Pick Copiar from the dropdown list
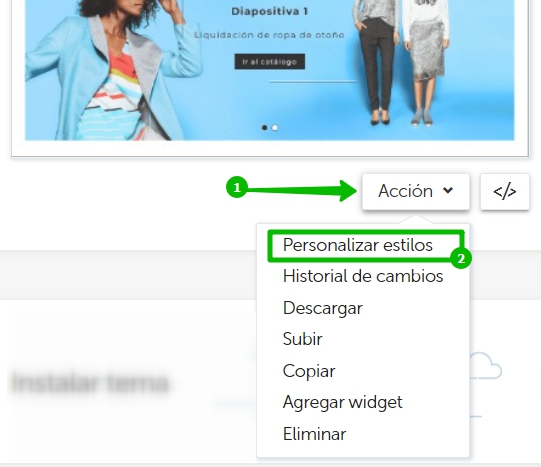The height and width of the screenshot is (467, 541). coord(309,371)
